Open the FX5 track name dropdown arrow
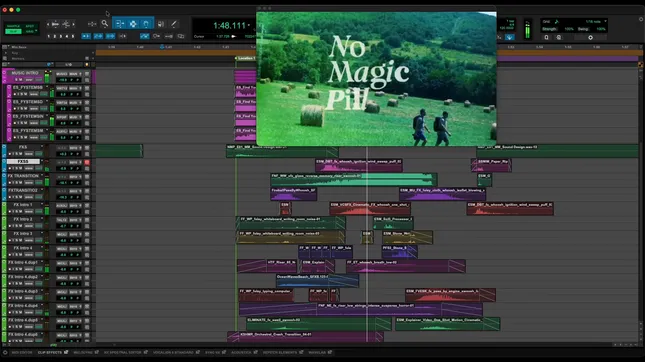645x362 pixels. [42, 147]
